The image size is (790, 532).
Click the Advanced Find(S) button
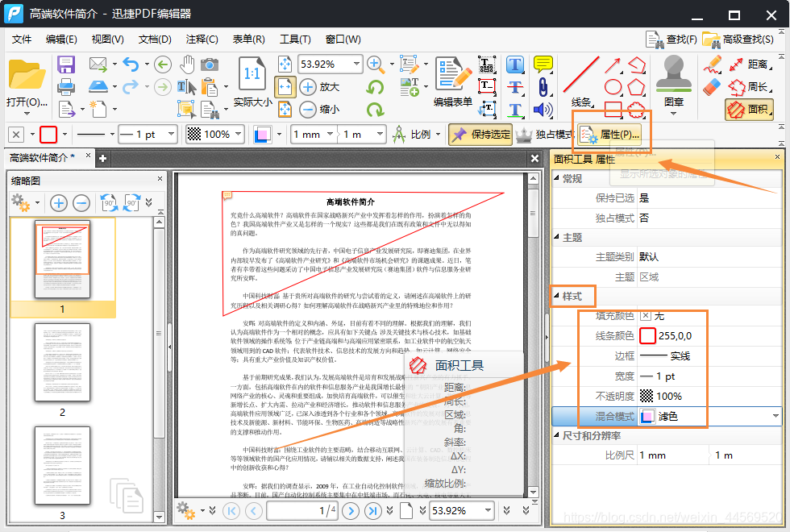click(738, 39)
